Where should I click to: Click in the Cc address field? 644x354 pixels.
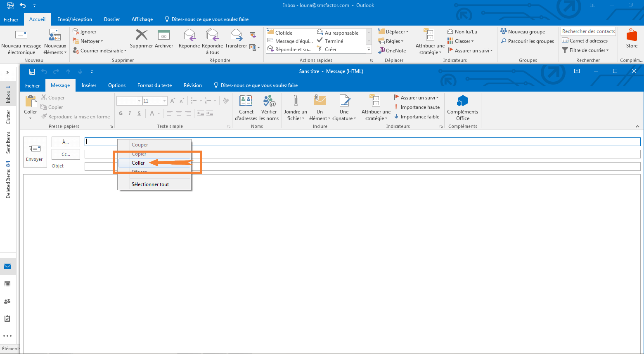[362, 154]
